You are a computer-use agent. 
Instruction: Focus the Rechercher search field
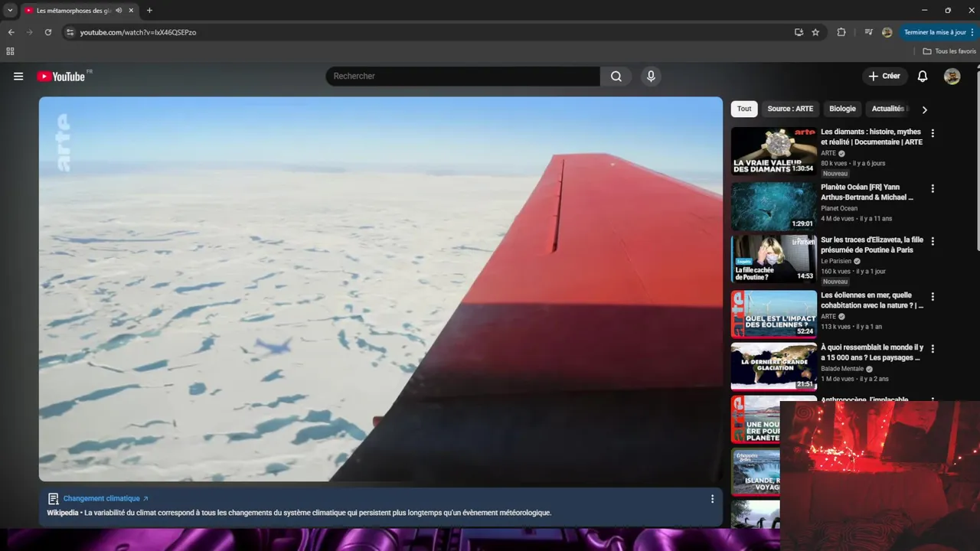(463, 76)
